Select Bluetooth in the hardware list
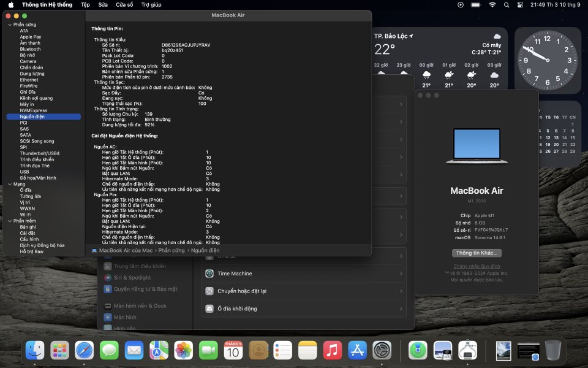Screen dimensions: 588x368 pyautogui.click(x=30, y=49)
